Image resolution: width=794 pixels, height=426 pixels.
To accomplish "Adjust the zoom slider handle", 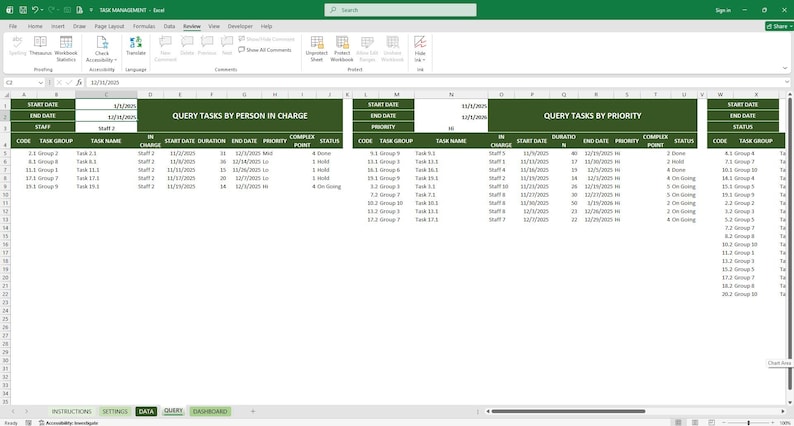I will [748, 422].
